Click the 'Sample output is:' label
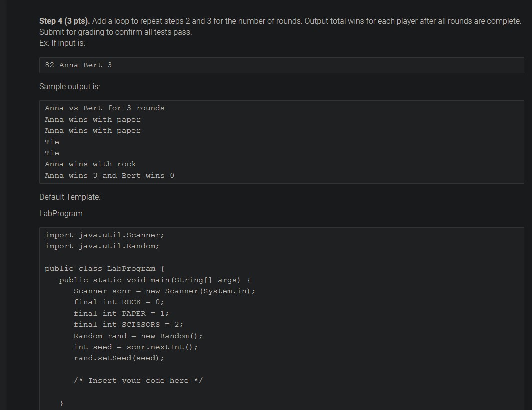Screen dimensions: 532x410 (69, 86)
